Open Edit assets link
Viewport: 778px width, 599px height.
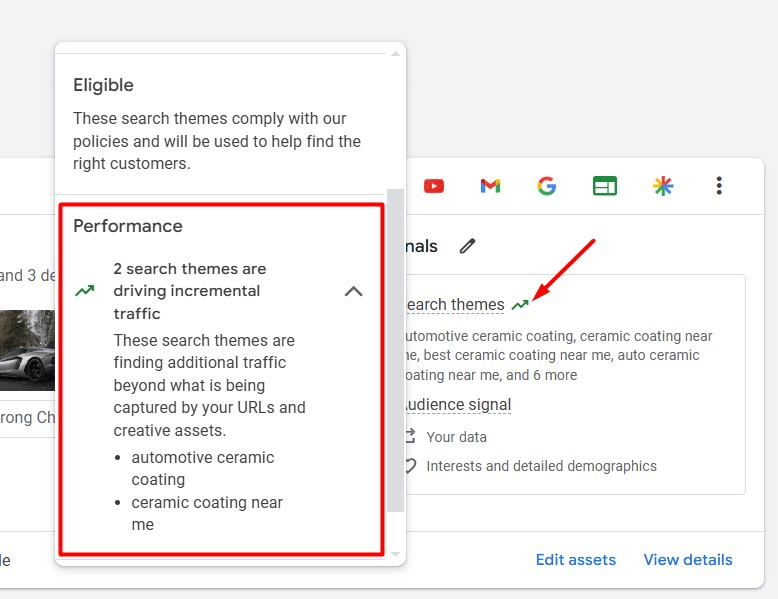pos(576,560)
